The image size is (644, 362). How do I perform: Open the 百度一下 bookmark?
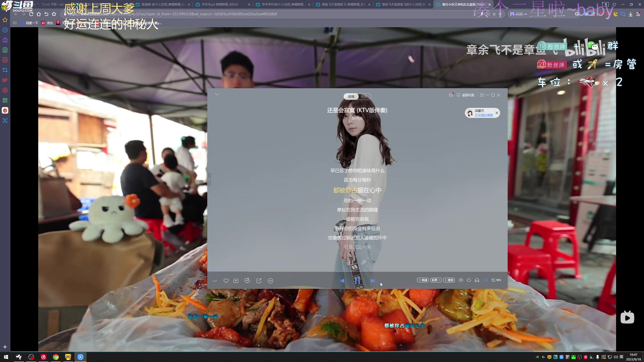(x=29, y=23)
